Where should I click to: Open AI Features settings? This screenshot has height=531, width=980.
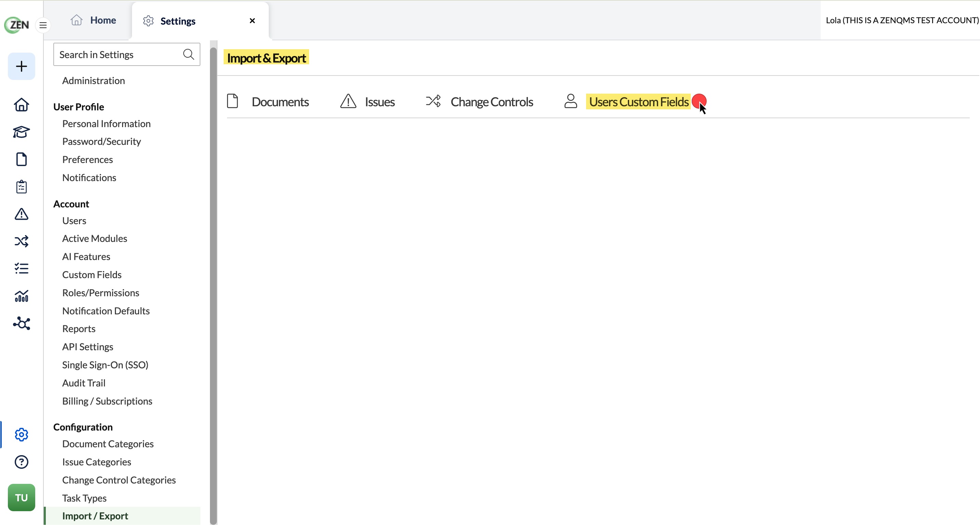point(87,257)
